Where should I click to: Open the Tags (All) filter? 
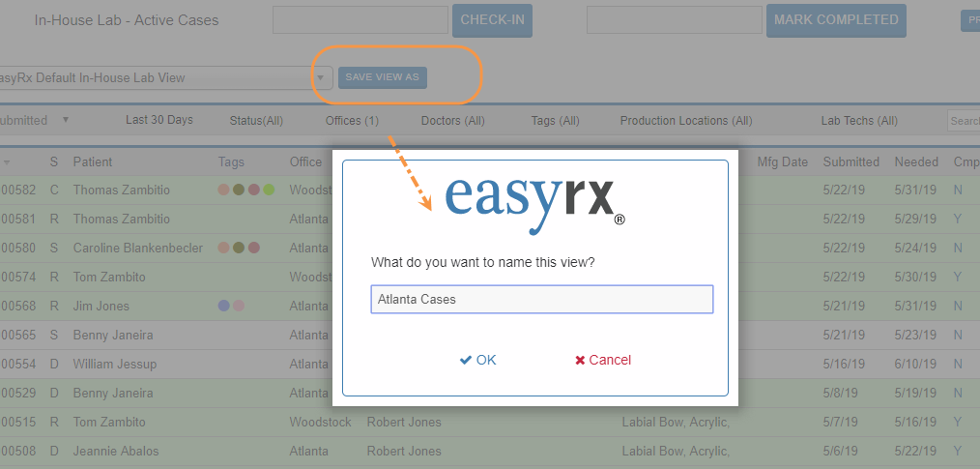click(x=555, y=121)
